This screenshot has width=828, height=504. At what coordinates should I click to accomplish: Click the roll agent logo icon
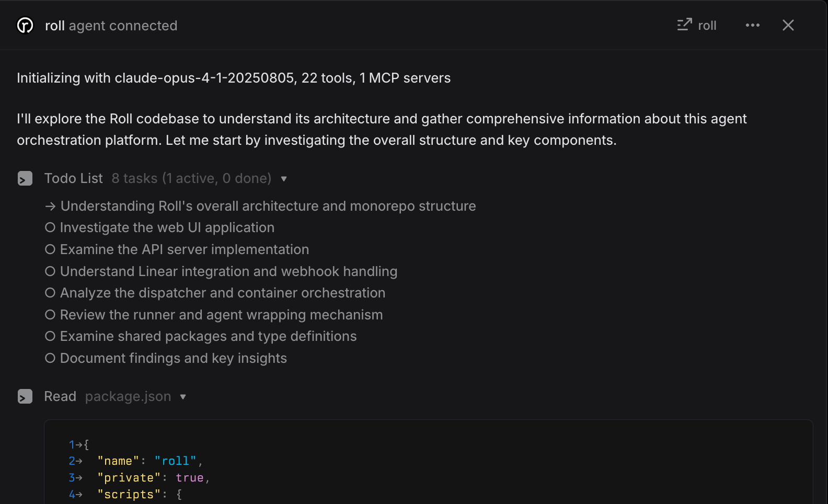[25, 25]
